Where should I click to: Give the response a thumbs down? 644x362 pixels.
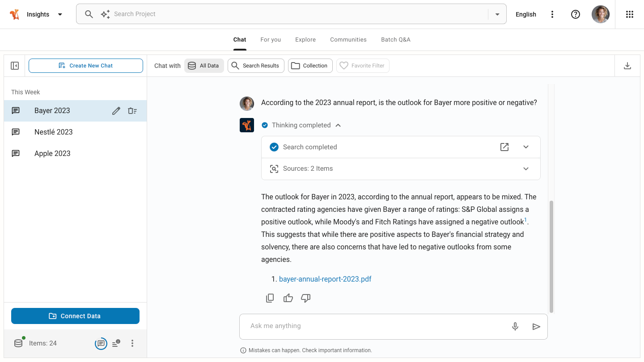coord(306,298)
